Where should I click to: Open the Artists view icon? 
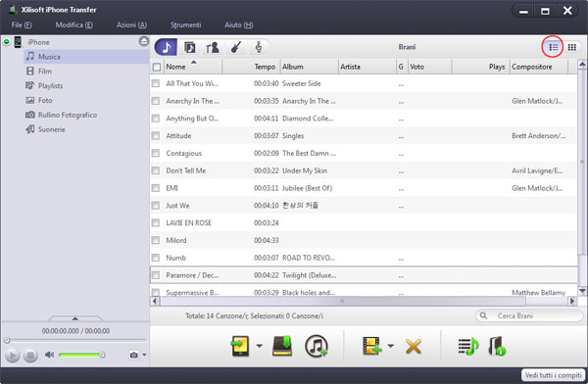pos(213,47)
